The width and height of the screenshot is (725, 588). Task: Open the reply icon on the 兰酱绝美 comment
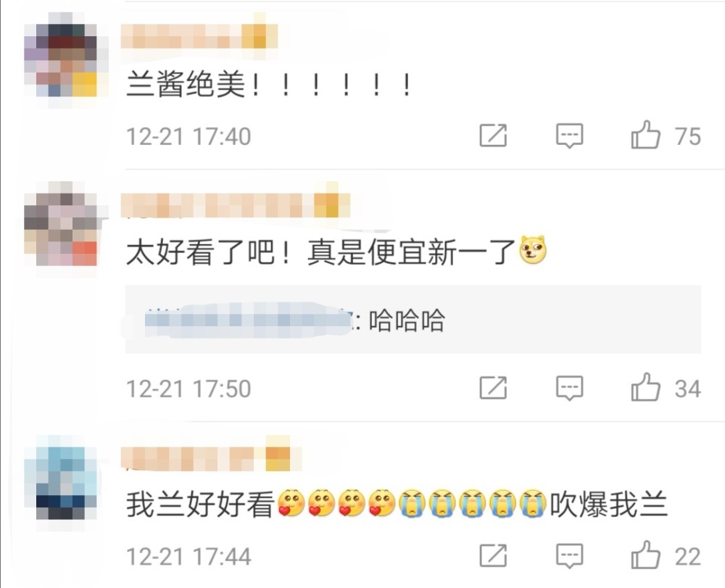pyautogui.click(x=569, y=136)
